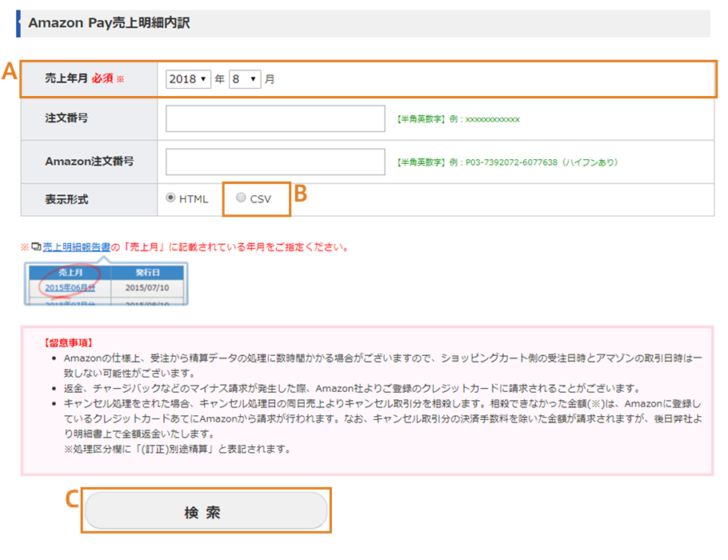
Task: Select the HTML display format radio button
Action: pyautogui.click(x=170, y=198)
